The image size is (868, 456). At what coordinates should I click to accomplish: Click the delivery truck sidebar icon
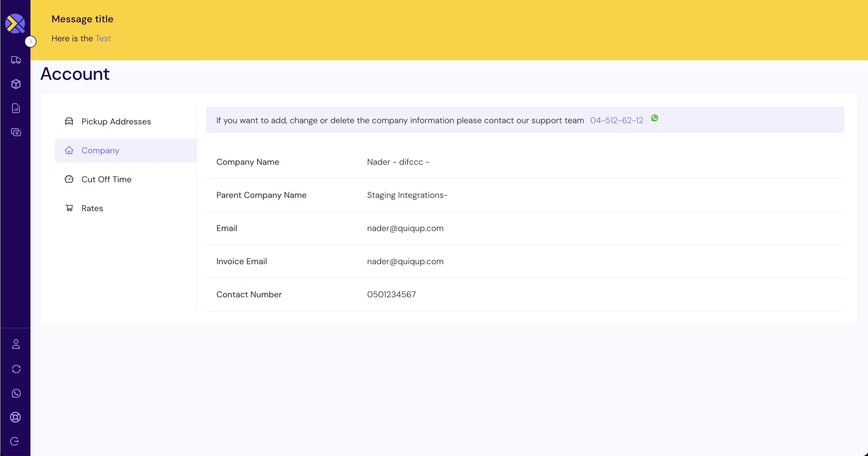pos(16,60)
